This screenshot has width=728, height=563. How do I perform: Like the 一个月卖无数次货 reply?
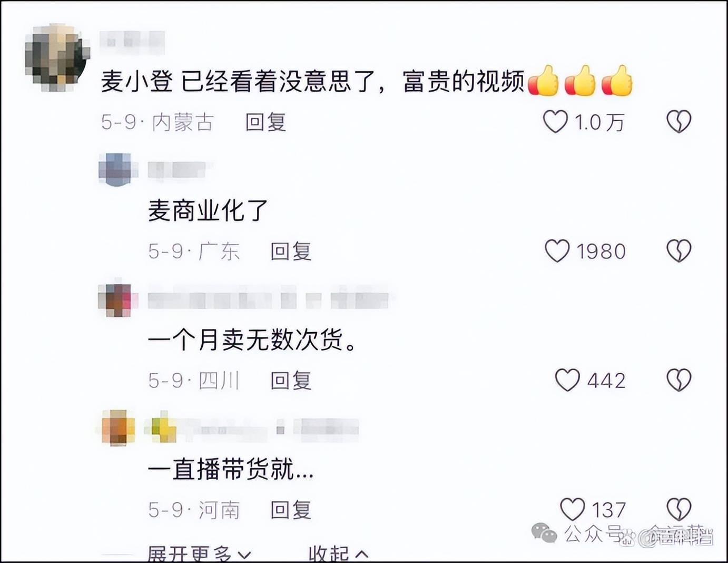[567, 380]
